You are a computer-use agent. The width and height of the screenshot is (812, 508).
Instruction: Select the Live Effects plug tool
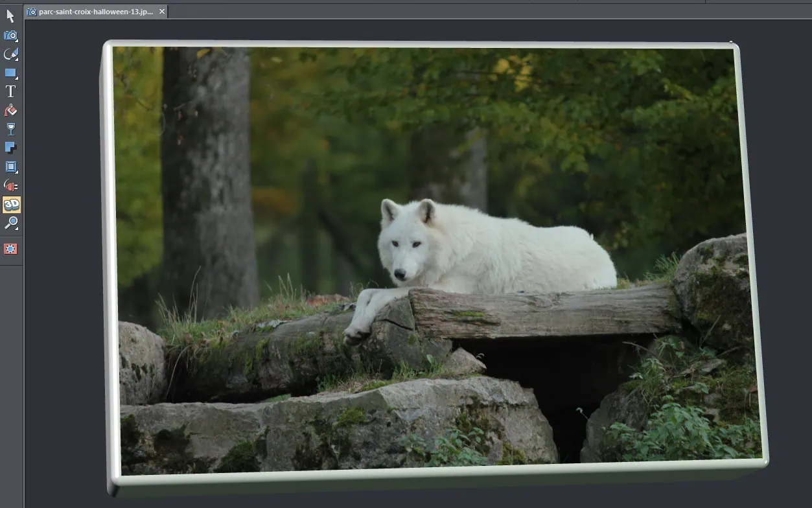(x=11, y=186)
